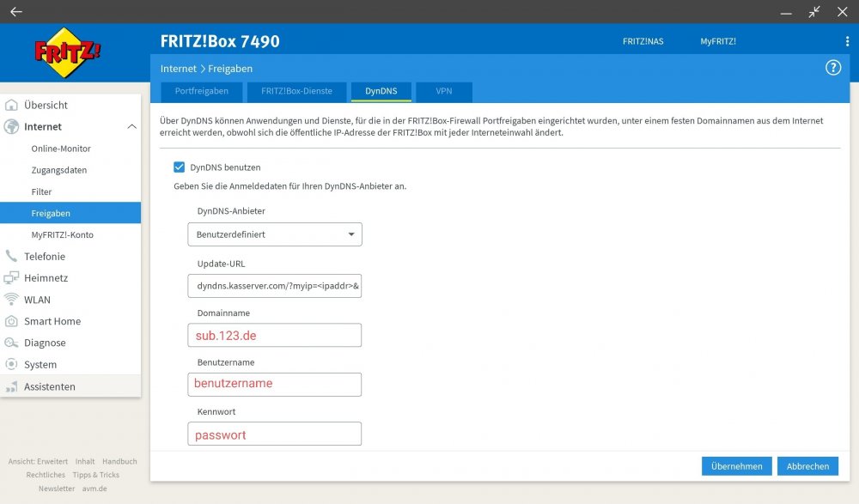Click the Smart Home icon
The image size is (859, 504).
(x=11, y=321)
